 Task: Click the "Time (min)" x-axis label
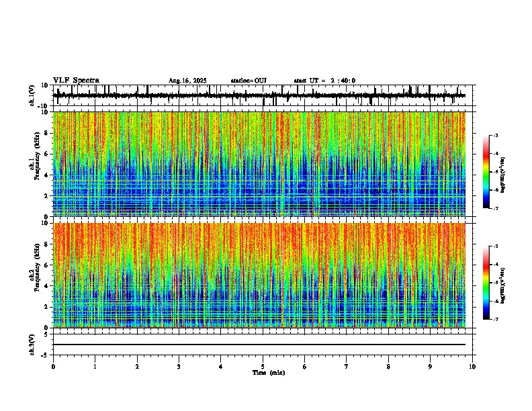coord(269,373)
